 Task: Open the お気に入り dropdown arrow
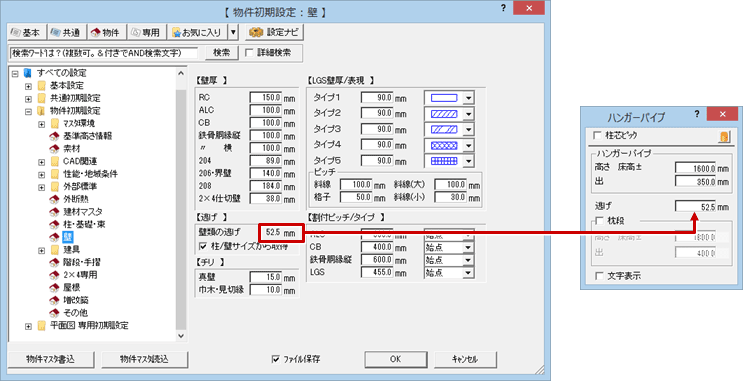pos(233,33)
